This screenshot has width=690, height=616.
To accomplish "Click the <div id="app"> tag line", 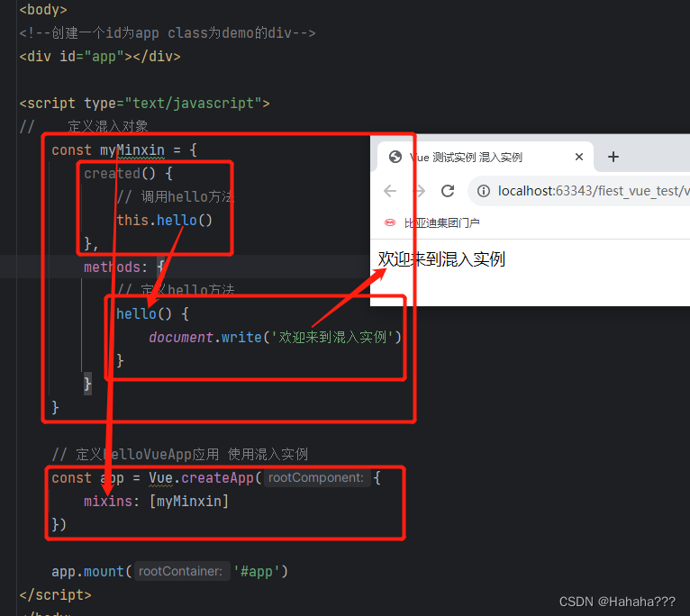I will tap(100, 57).
